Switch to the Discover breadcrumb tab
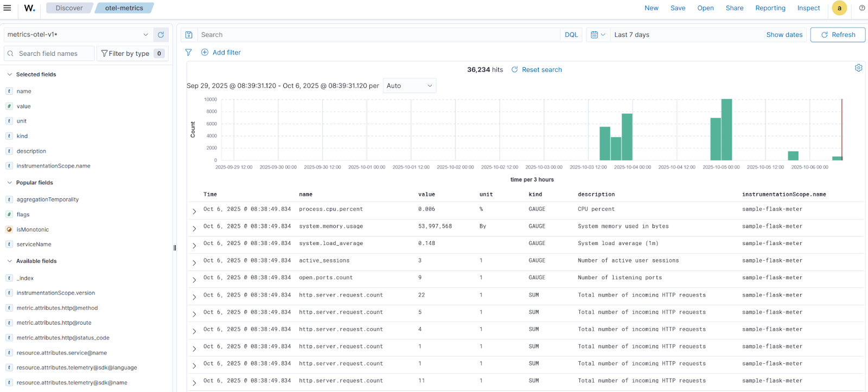The width and height of the screenshot is (868, 392). coord(69,8)
